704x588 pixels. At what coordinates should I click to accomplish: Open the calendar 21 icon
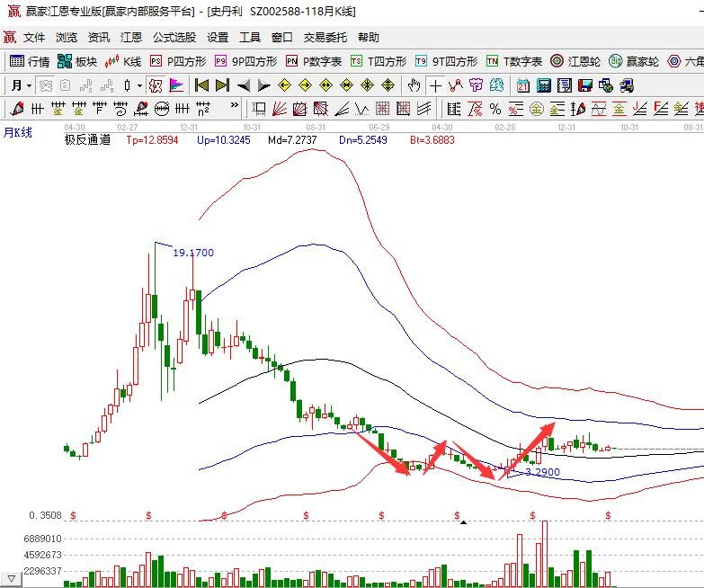[523, 85]
